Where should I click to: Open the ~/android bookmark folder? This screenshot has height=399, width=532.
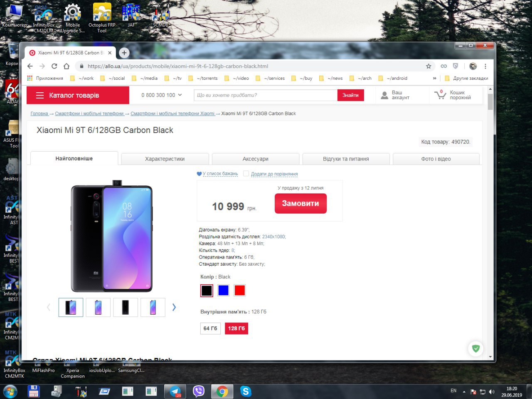393,78
